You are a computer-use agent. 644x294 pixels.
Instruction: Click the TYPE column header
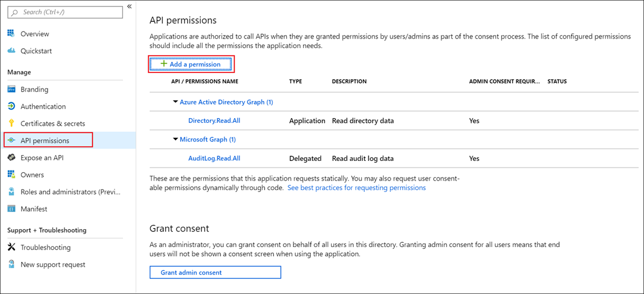(x=295, y=81)
